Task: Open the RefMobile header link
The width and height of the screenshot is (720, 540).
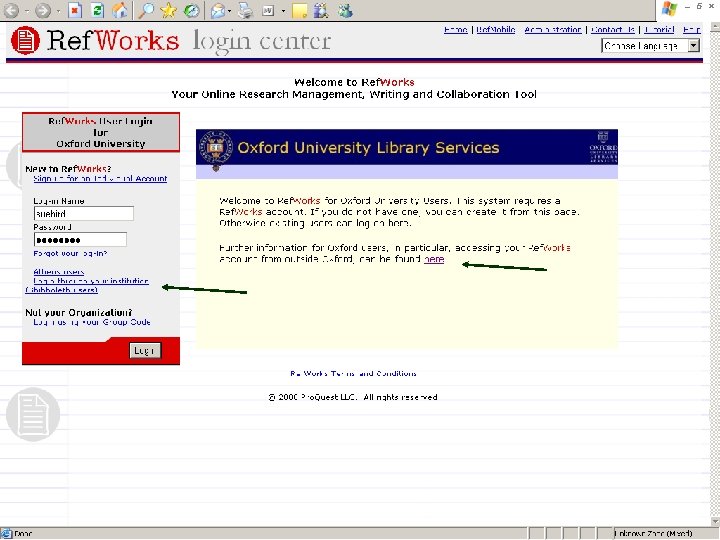Action: point(495,30)
